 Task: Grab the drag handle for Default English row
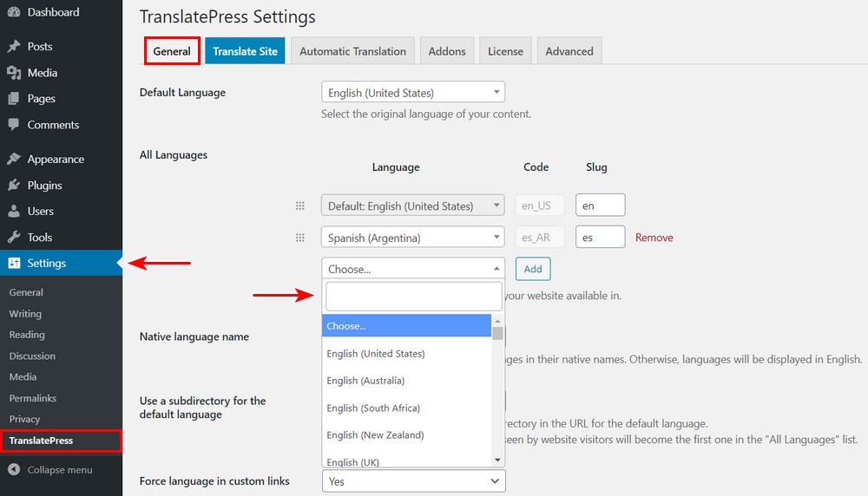tap(300, 206)
